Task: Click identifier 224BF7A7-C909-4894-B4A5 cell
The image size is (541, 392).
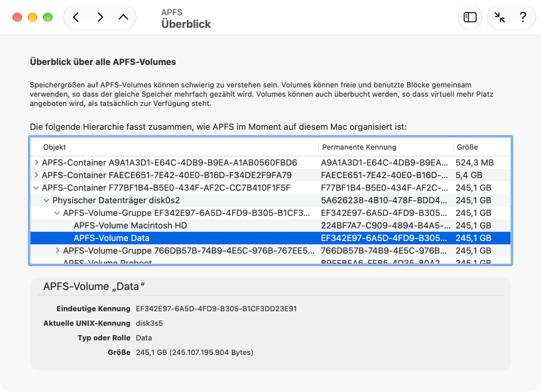Action: point(385,226)
